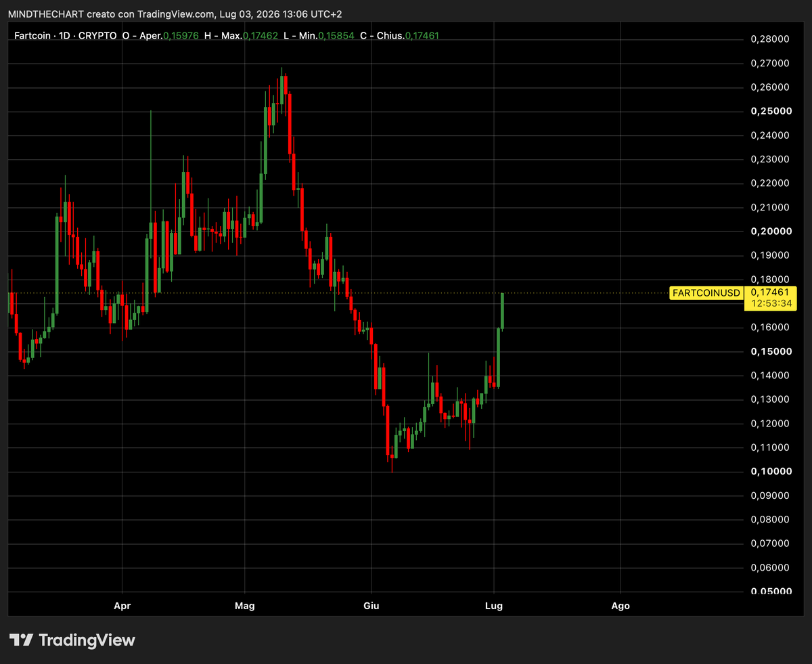Click the Apr label on time axis
This screenshot has height=664, width=812.
pos(122,606)
